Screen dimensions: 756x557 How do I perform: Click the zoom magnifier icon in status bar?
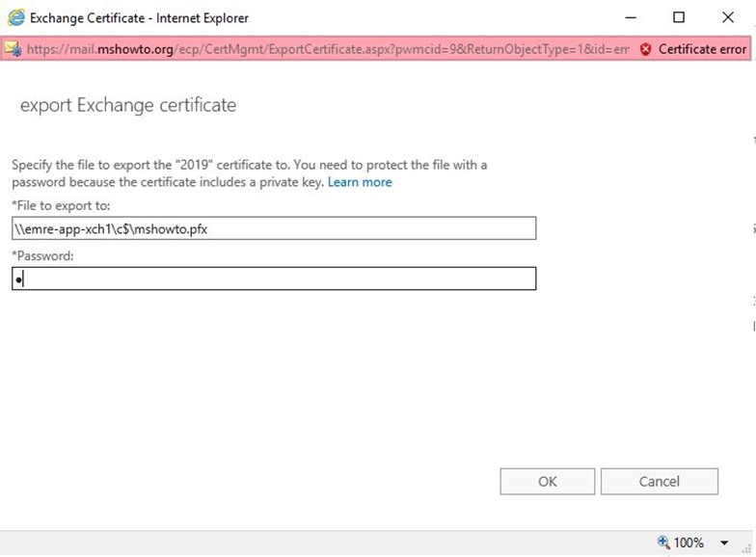click(x=663, y=542)
